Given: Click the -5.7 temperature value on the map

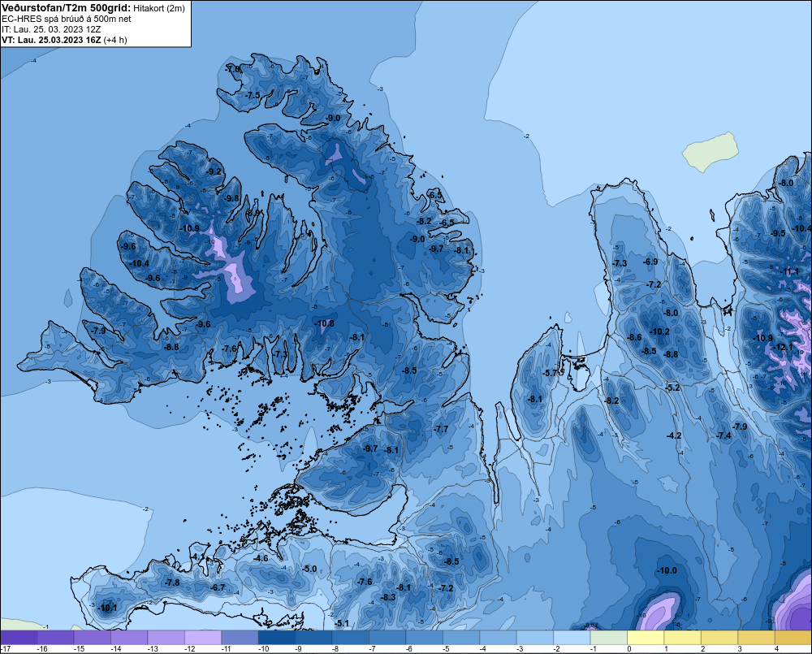Looking at the screenshot, I should pyautogui.click(x=550, y=373).
